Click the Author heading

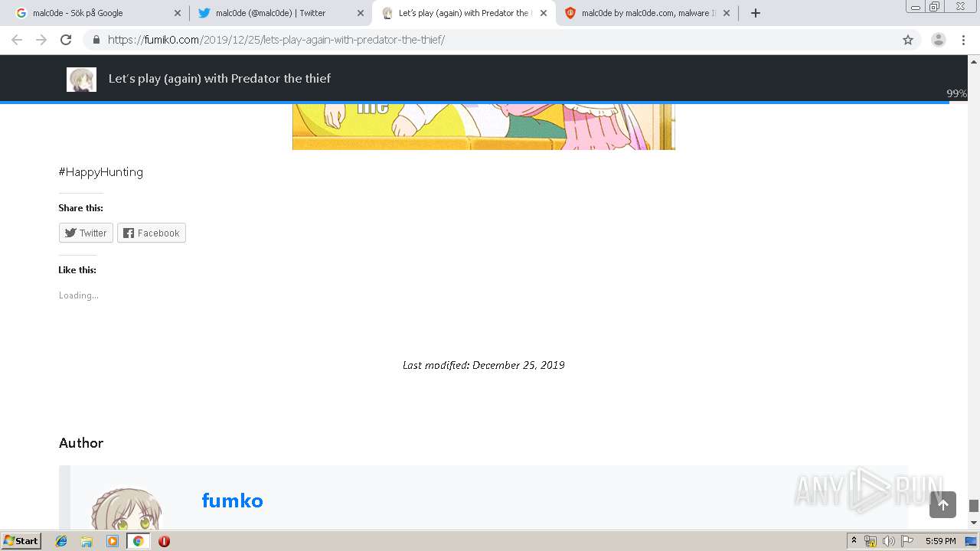[x=81, y=443]
